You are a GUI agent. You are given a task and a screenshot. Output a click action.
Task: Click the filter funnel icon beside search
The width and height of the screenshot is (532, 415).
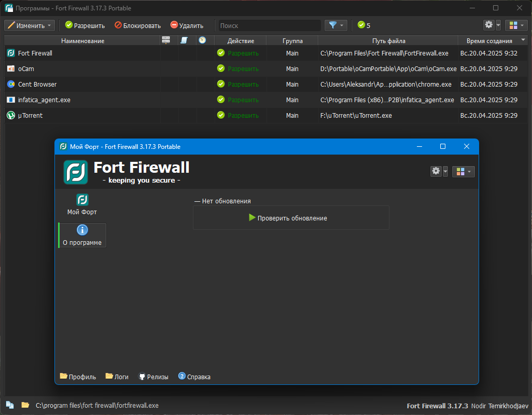point(332,25)
